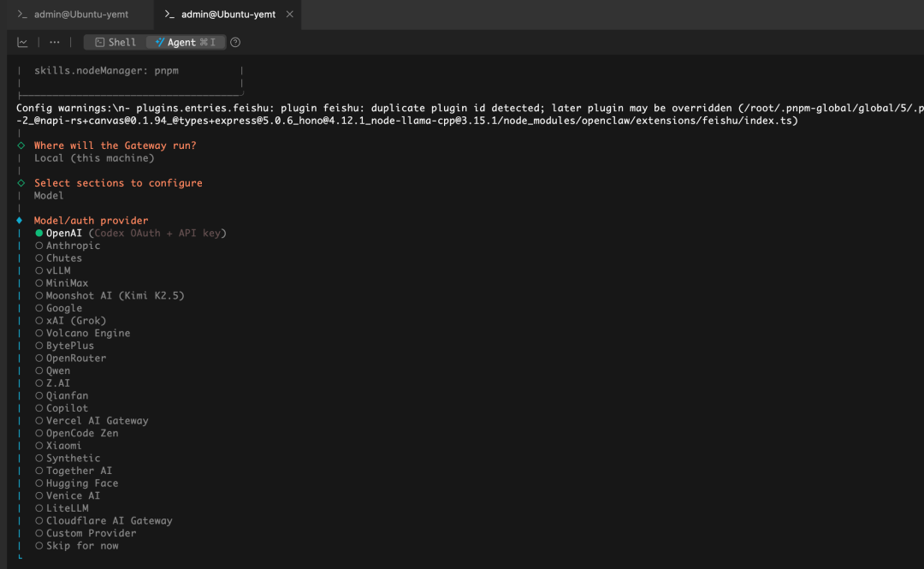Switch to the first admin@Ubuntu-yemt tab
Screen dimensions: 924x569
coord(73,14)
